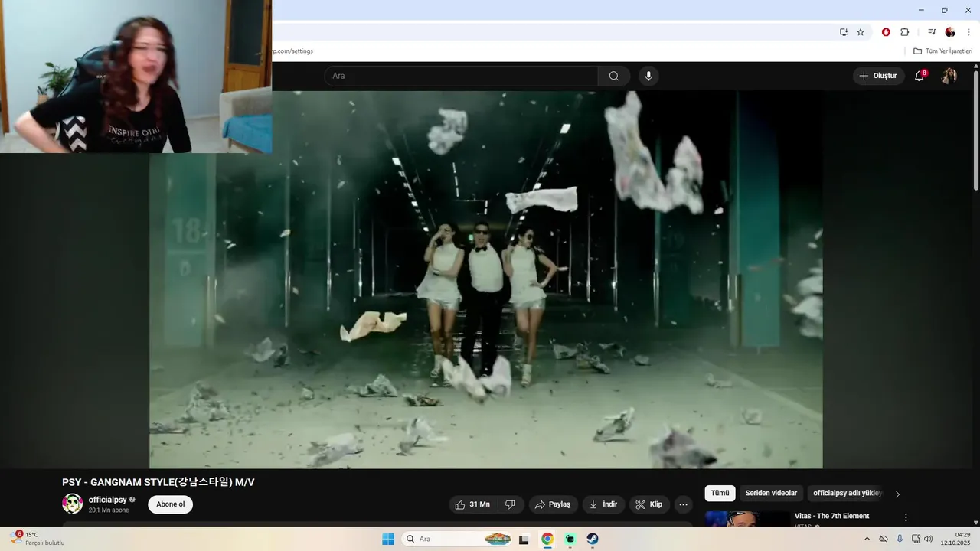This screenshot has height=551, width=980.
Task: Open the Vitas - The 7th Element video title
Action: point(831,516)
